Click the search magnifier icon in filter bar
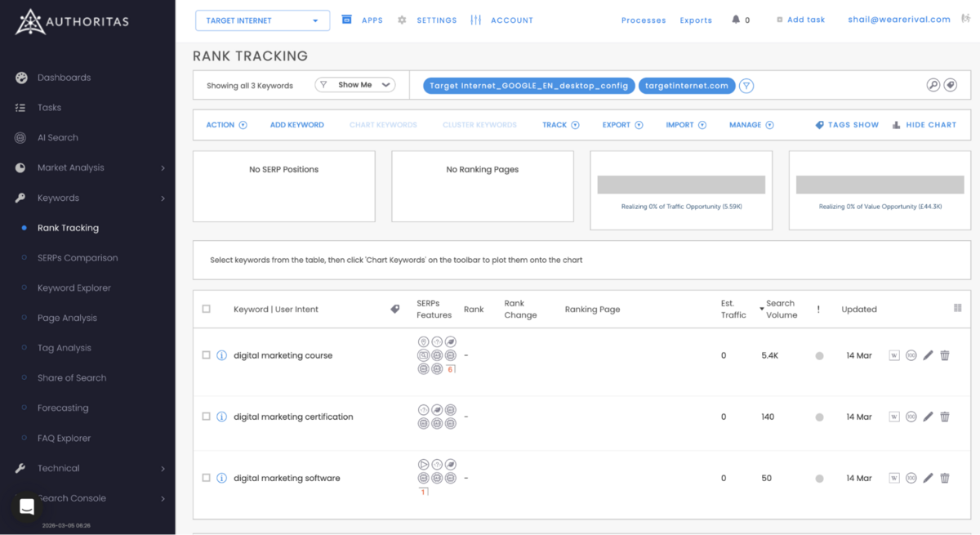The width and height of the screenshot is (980, 535). coord(933,85)
